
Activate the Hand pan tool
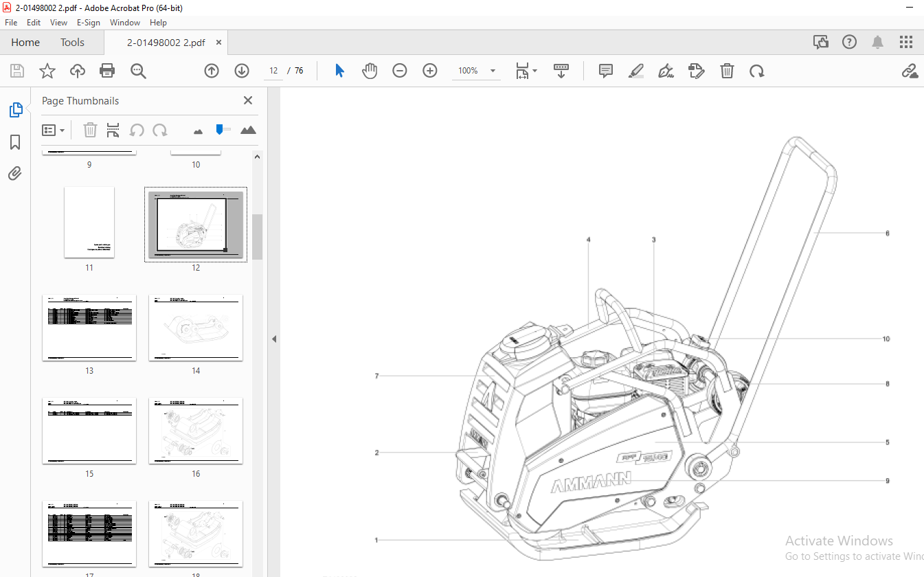point(370,71)
